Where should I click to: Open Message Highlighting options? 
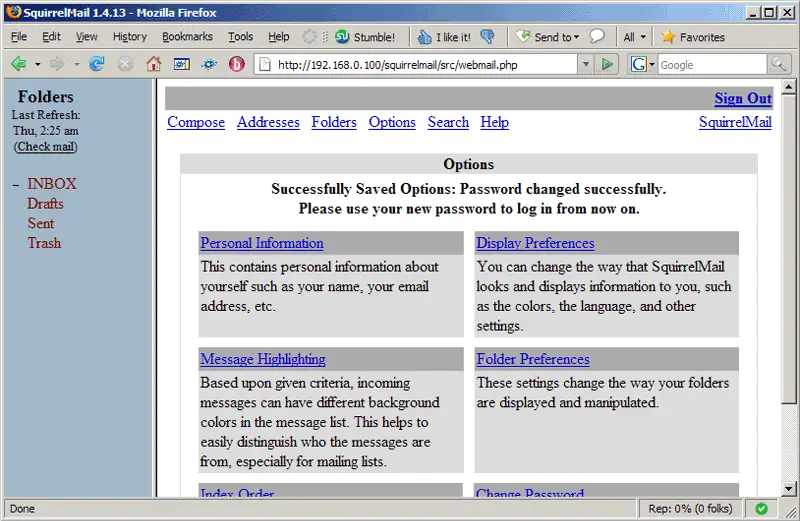tap(263, 359)
